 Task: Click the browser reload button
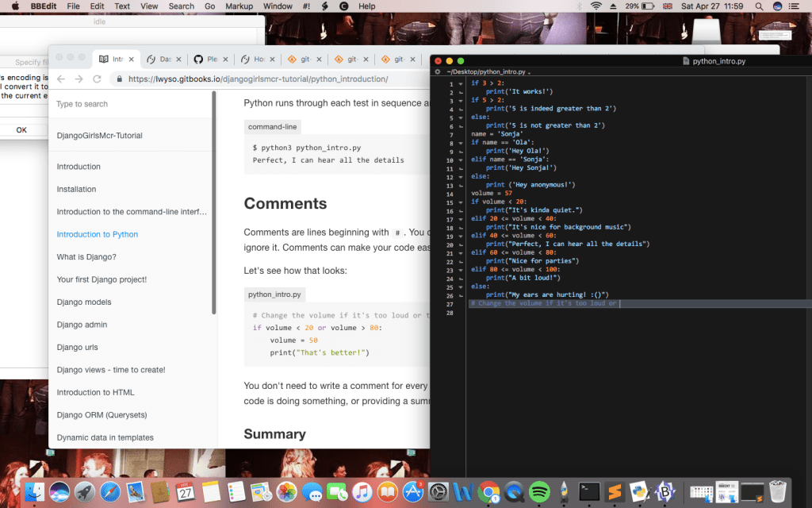97,79
